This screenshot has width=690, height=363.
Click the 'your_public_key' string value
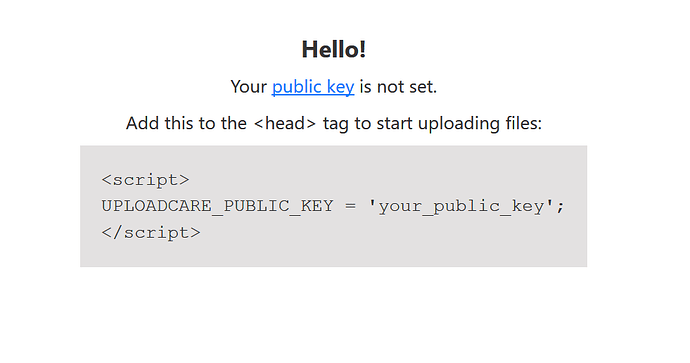[461, 206]
